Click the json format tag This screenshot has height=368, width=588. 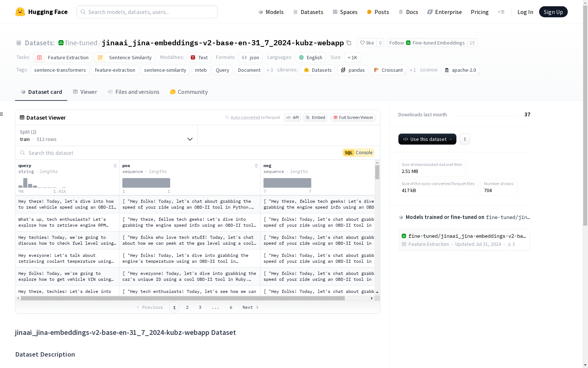[251, 57]
